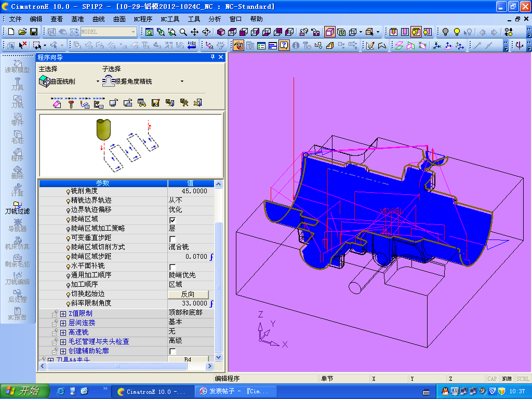Open the MODEL combo box
This screenshot has width=532, height=399.
point(109,32)
